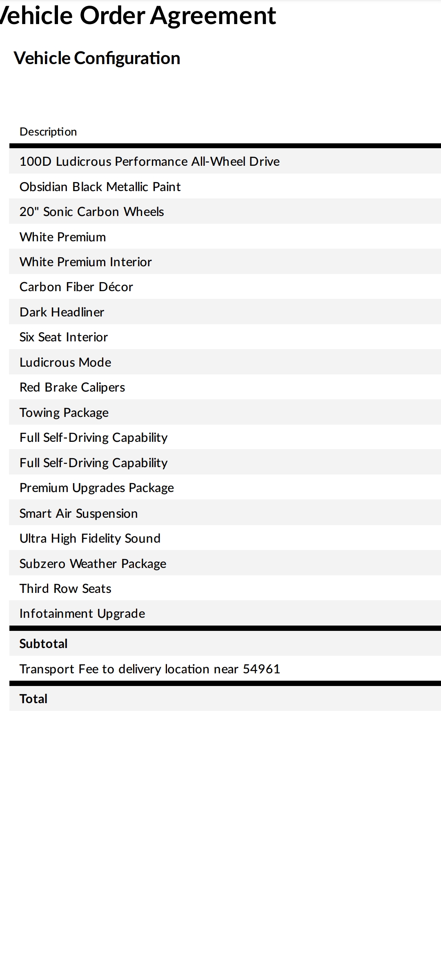441x980 pixels.
Task: Select the Infotainment Upgrade row
Action: (82, 614)
